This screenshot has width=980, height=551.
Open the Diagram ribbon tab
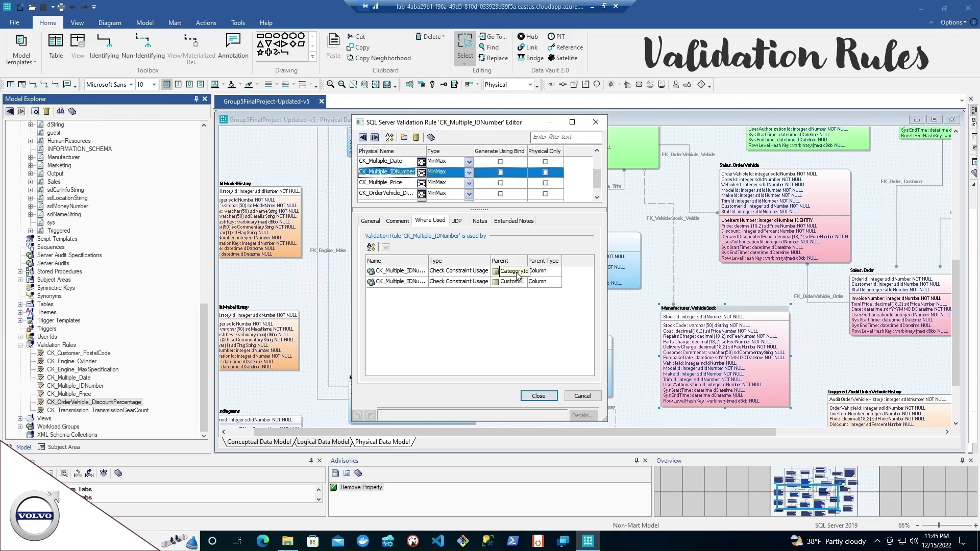click(110, 22)
